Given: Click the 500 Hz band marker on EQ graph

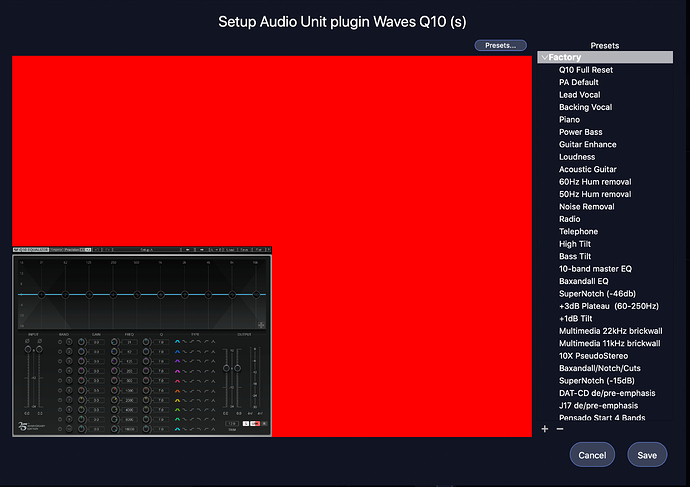Looking at the screenshot, I should point(137,295).
